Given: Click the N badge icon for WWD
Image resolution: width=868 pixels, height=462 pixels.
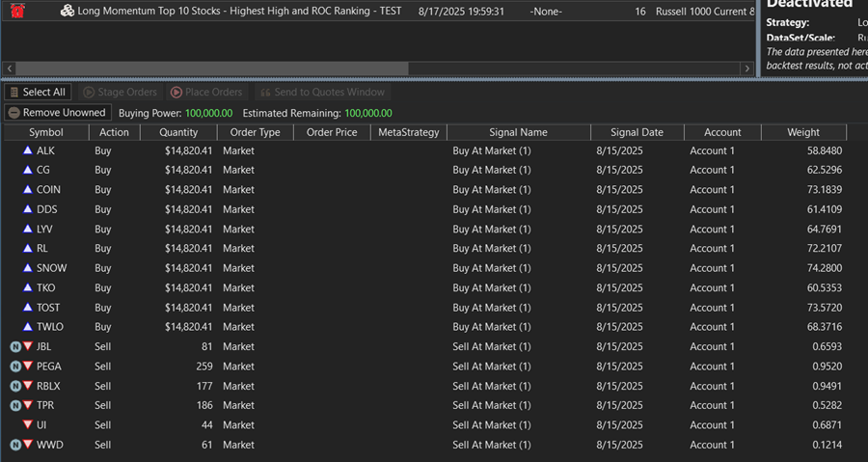Looking at the screenshot, I should point(15,445).
